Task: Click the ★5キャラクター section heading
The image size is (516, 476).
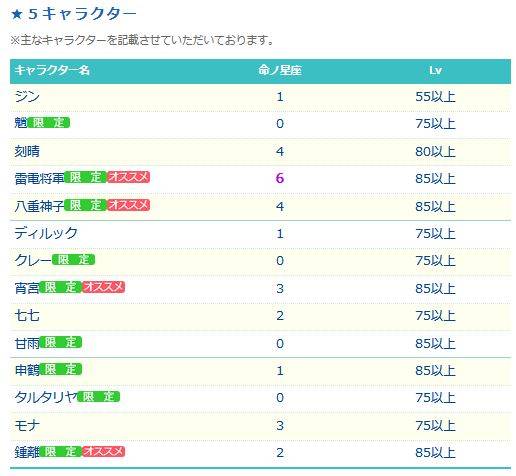Action: [74, 14]
